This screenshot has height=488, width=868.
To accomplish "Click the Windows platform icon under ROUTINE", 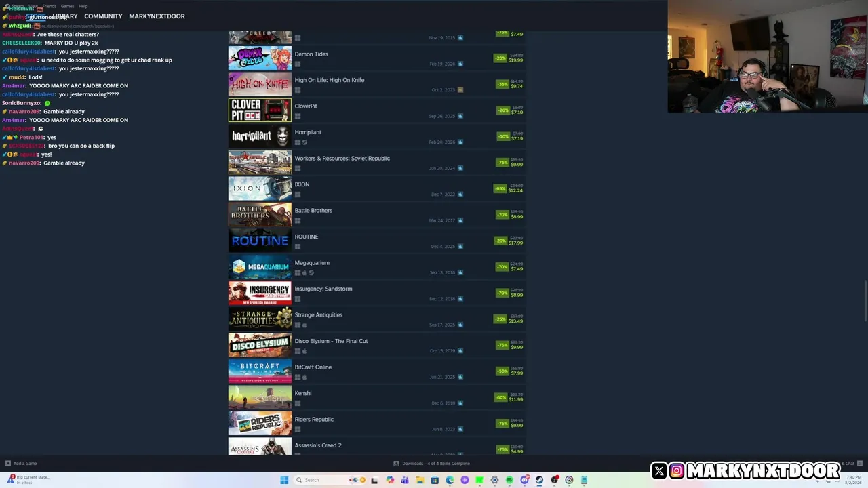I will [298, 247].
